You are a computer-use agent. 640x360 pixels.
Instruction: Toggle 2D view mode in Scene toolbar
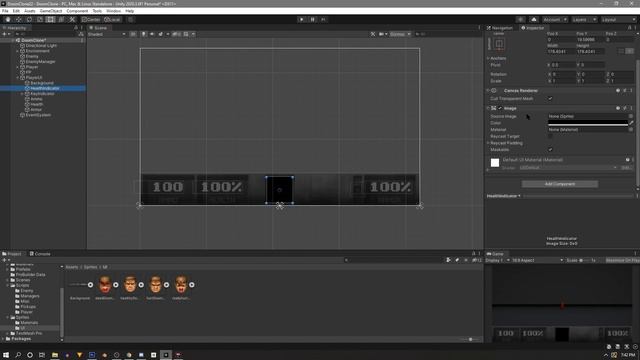click(x=133, y=34)
